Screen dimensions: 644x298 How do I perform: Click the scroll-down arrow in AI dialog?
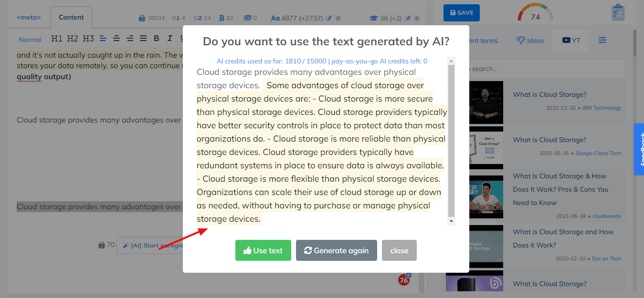point(451,222)
